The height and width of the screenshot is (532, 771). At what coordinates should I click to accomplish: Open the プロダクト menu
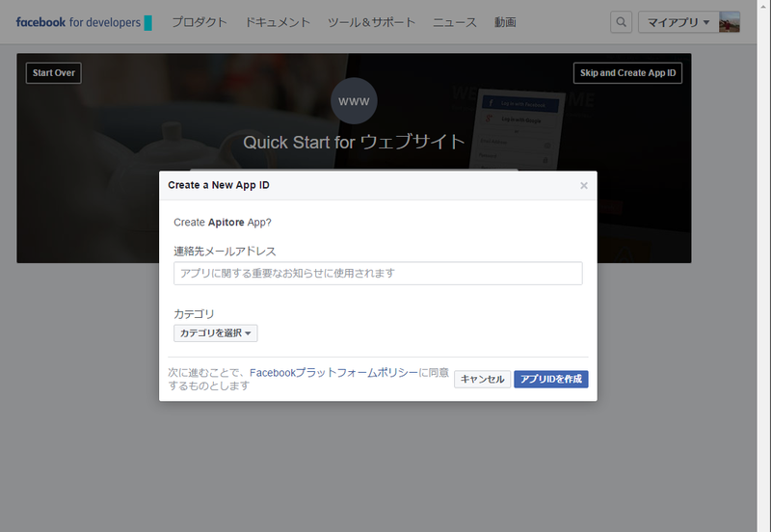[199, 22]
